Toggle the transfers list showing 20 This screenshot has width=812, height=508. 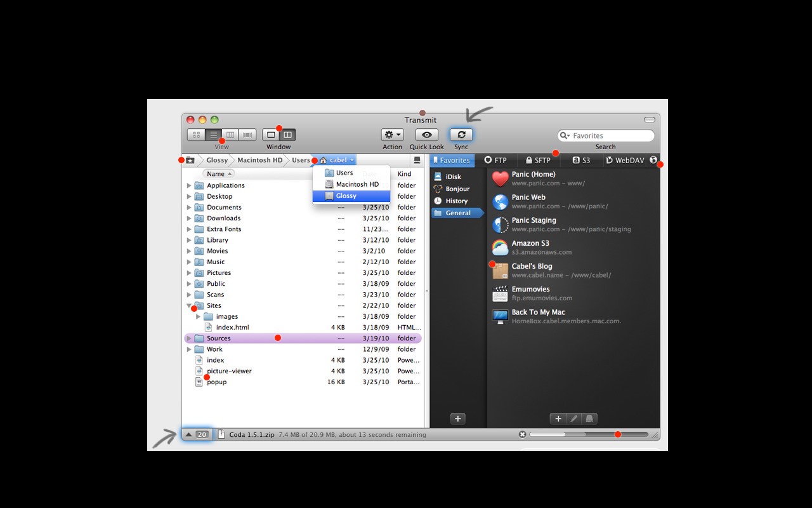coord(197,434)
